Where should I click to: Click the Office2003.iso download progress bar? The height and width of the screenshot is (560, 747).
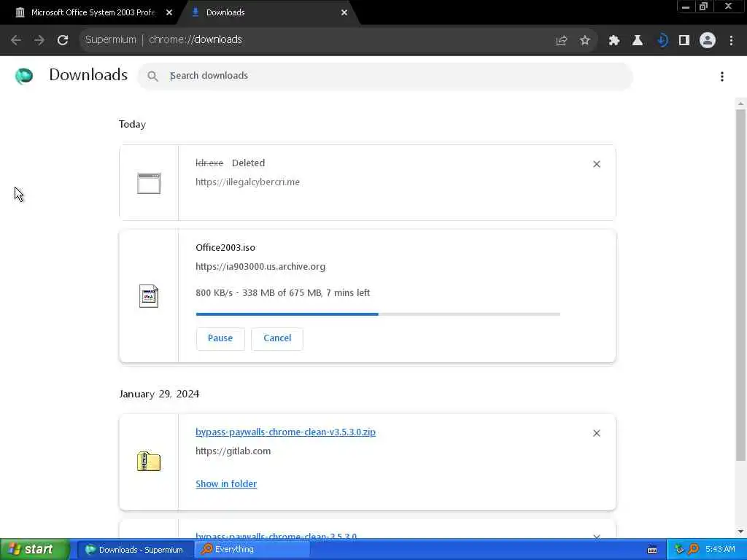tap(378, 314)
